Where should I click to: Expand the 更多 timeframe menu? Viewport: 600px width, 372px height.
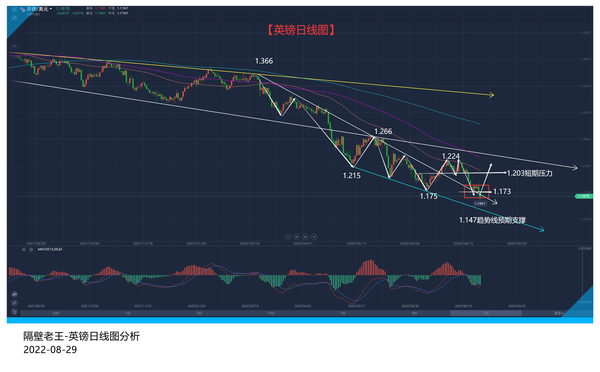(x=559, y=313)
